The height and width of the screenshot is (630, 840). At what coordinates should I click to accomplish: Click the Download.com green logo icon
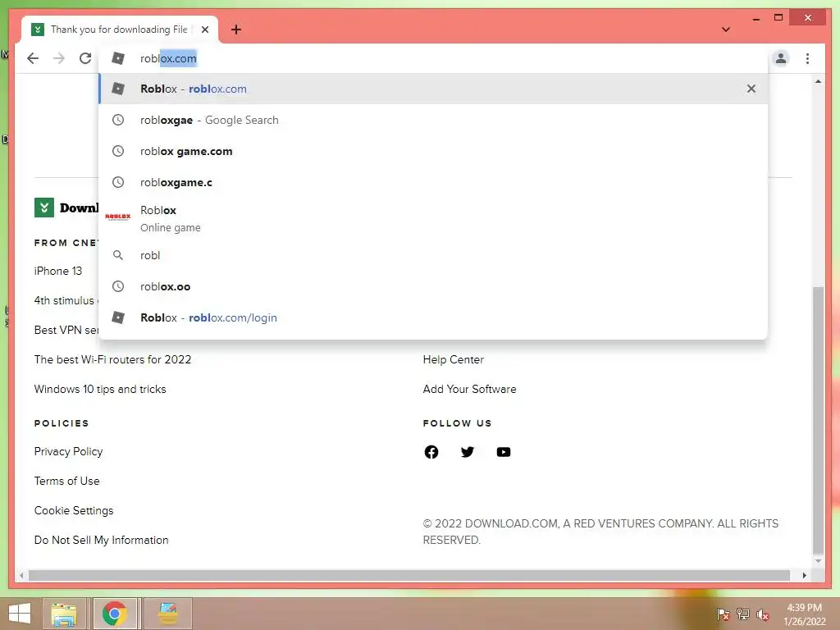point(44,208)
